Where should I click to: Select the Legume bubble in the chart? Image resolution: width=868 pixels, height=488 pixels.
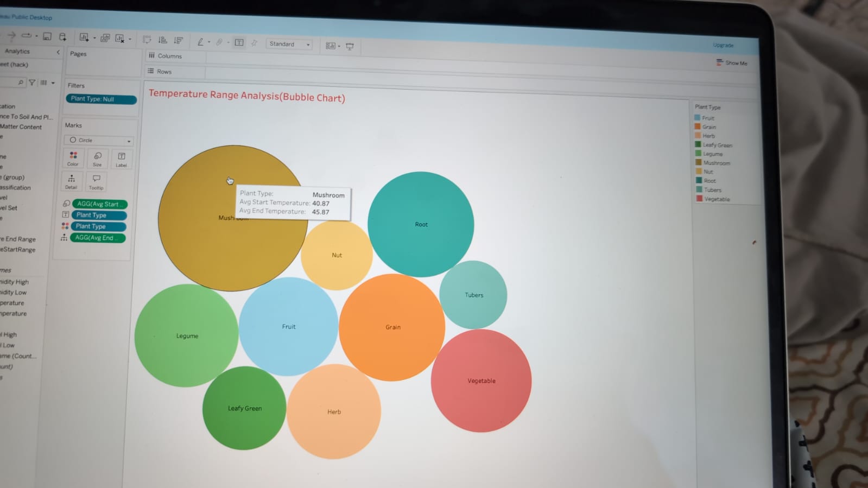pos(186,335)
